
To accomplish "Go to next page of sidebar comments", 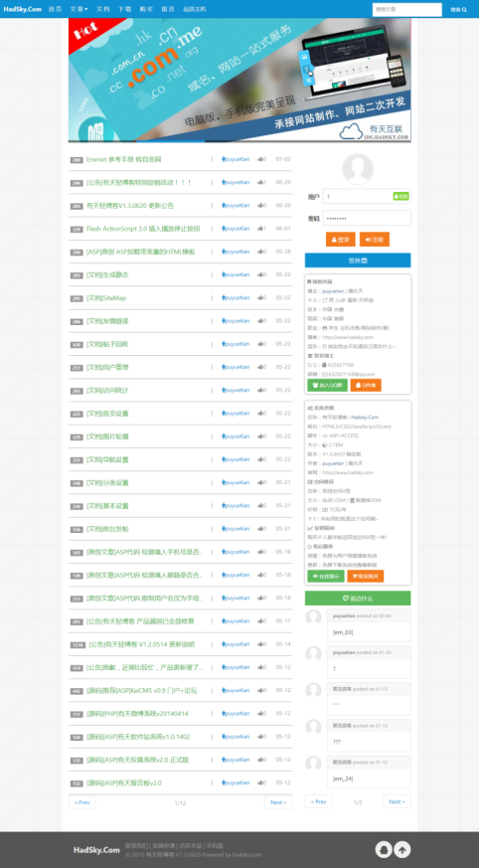I will click(x=397, y=801).
